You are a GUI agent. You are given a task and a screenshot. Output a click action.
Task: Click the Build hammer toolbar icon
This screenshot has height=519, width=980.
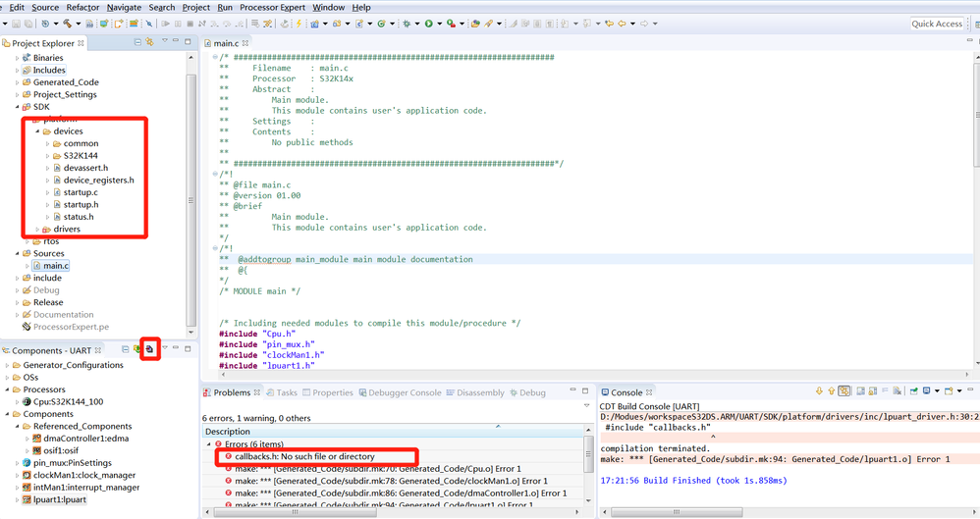click(67, 24)
